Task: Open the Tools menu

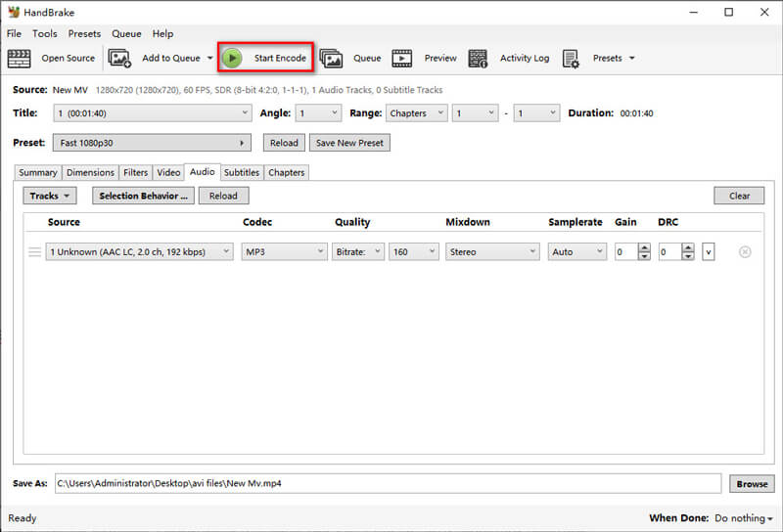Action: [x=44, y=33]
